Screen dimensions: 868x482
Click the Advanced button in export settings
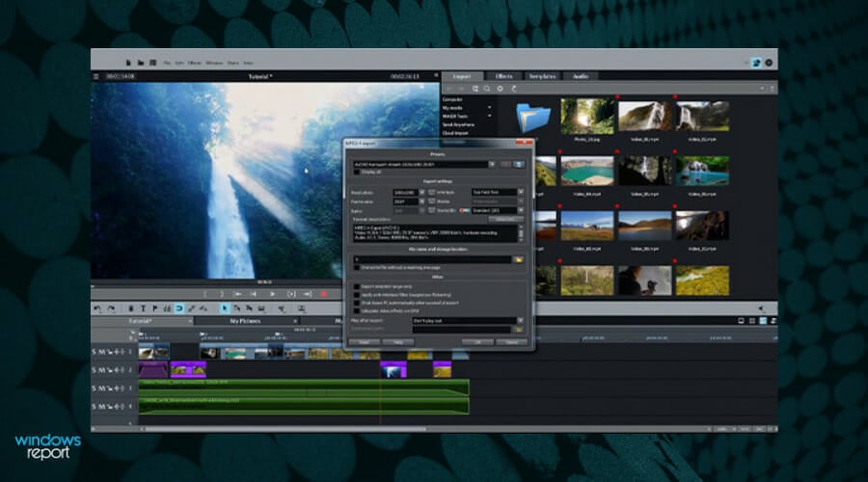504,219
